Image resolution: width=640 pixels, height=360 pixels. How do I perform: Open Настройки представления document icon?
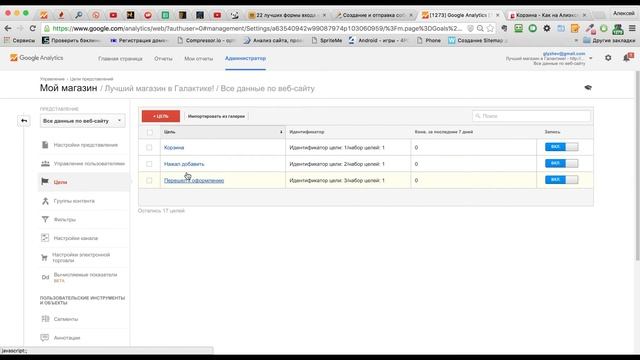coord(45,145)
